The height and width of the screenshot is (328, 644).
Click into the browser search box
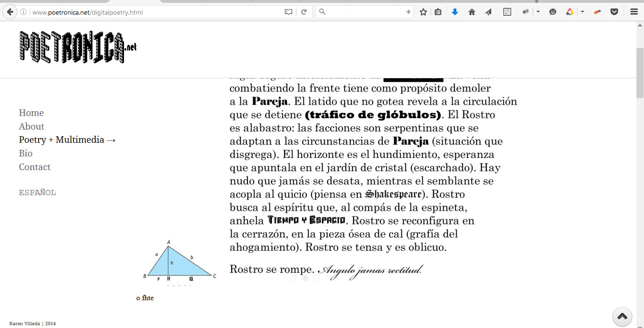click(x=365, y=12)
